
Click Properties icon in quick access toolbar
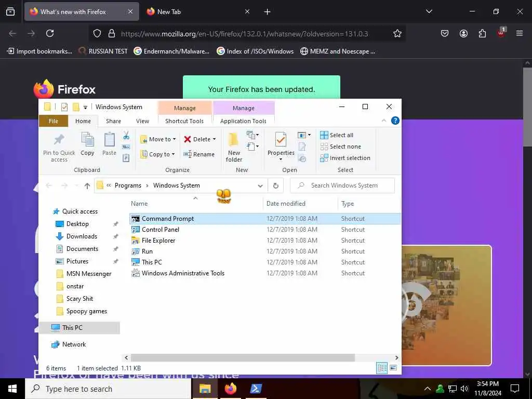point(64,107)
